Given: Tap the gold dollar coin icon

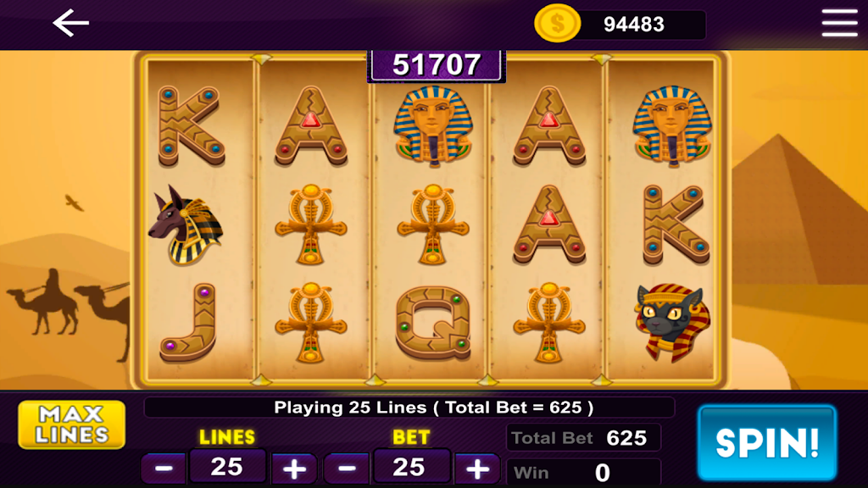Looking at the screenshot, I should [x=557, y=23].
